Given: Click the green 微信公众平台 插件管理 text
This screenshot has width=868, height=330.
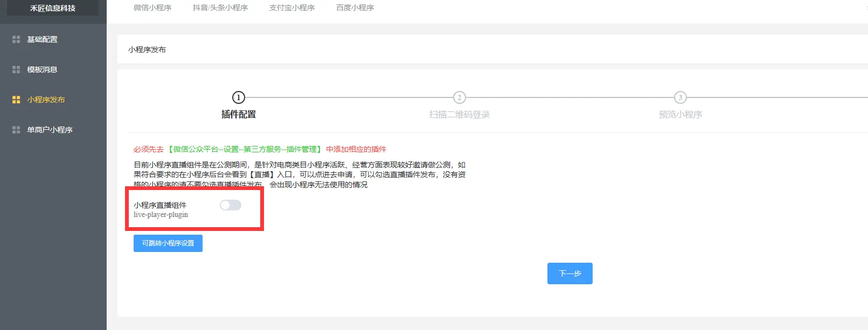Looking at the screenshot, I should [x=245, y=149].
